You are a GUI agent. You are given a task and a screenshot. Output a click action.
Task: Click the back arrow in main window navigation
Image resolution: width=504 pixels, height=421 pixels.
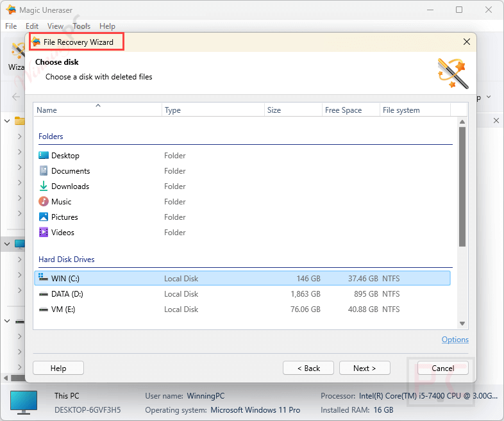[16, 97]
